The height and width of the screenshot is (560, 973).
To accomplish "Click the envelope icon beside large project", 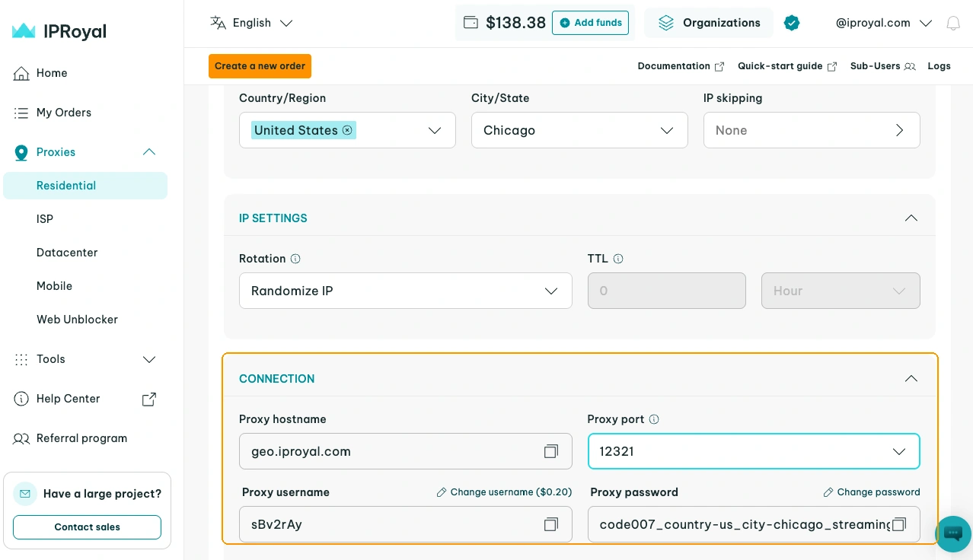I will point(25,494).
